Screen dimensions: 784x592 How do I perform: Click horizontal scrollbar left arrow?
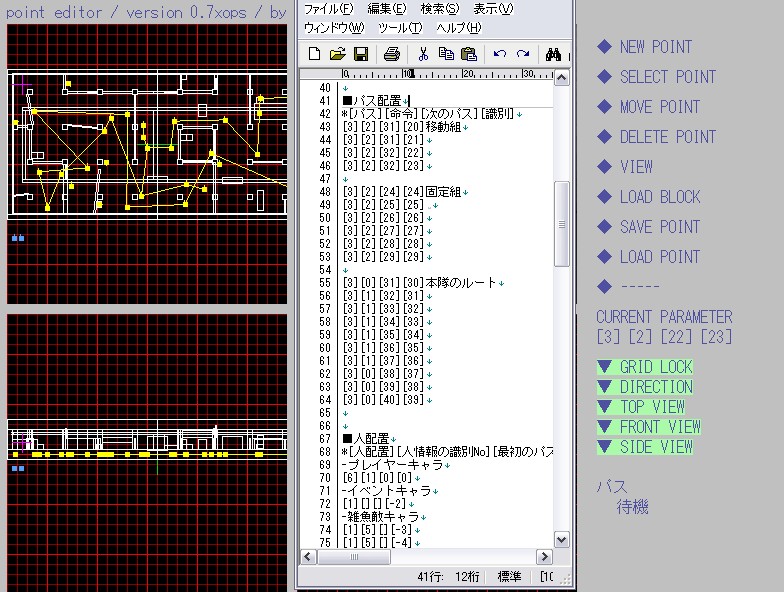coord(308,556)
